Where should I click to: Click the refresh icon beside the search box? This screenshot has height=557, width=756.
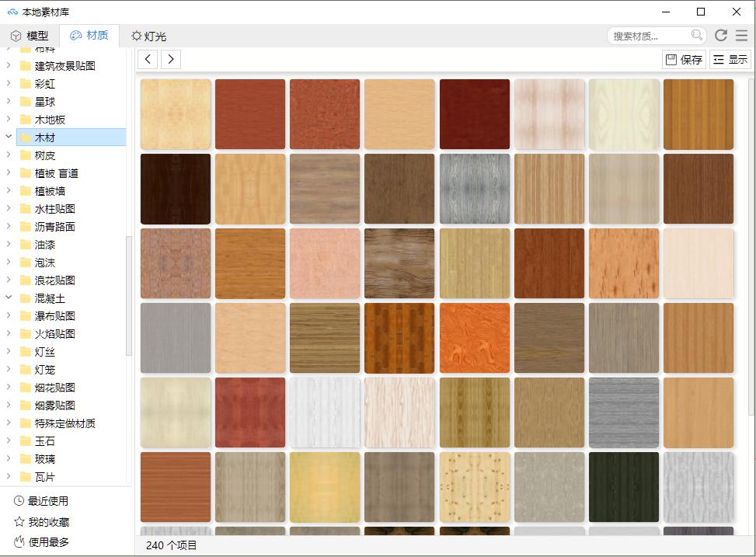(720, 36)
